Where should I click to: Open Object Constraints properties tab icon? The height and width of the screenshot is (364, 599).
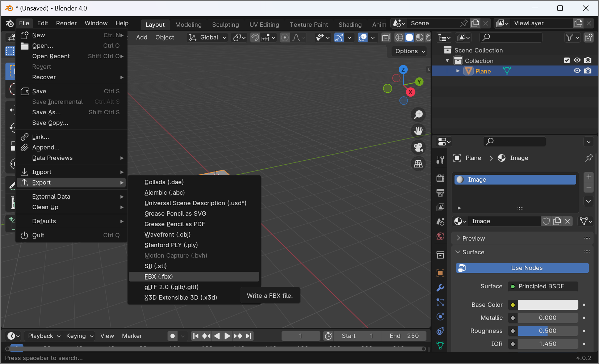440,331
